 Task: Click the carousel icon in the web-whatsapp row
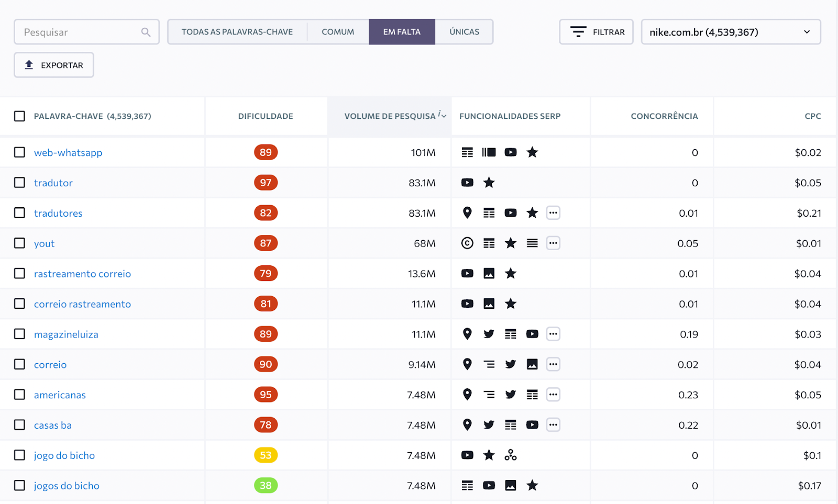click(489, 152)
